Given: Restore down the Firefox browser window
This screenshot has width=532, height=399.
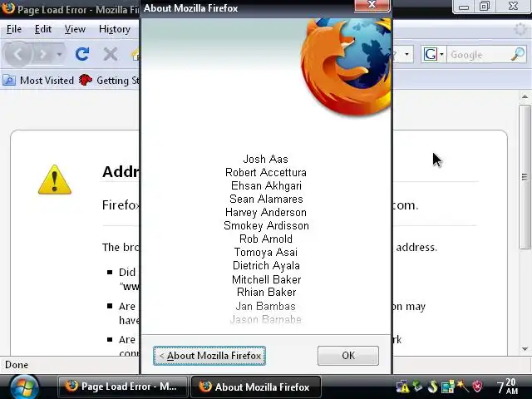Looking at the screenshot, I should [x=484, y=6].
